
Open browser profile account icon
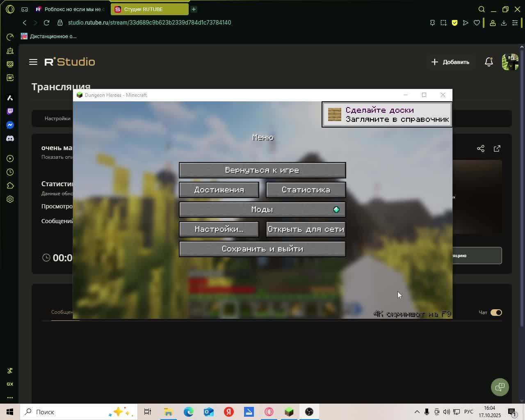tap(493, 23)
